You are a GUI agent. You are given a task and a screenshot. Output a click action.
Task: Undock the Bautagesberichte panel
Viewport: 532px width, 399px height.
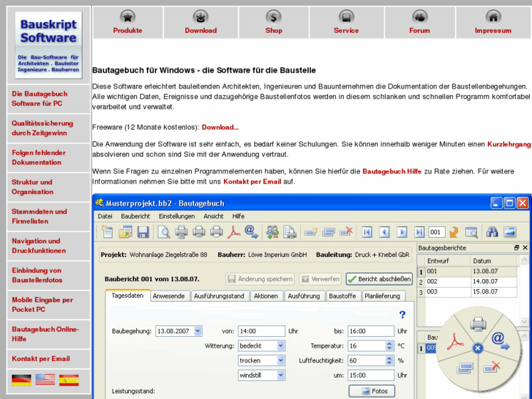tap(517, 248)
